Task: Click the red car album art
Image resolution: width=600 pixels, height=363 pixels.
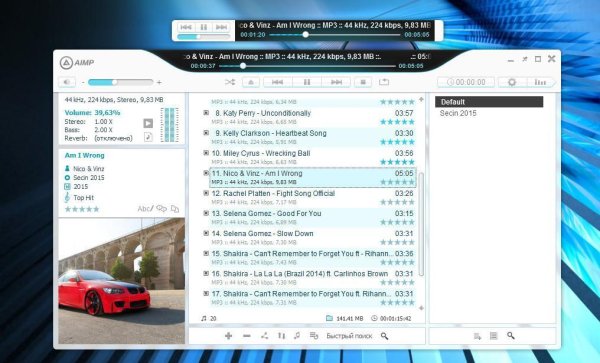Action: 122,281
